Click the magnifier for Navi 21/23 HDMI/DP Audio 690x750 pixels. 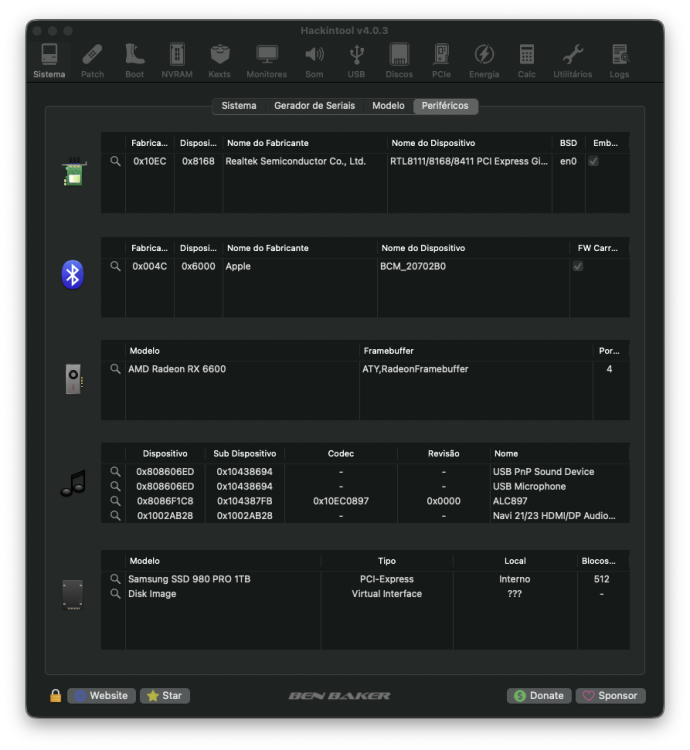point(115,516)
